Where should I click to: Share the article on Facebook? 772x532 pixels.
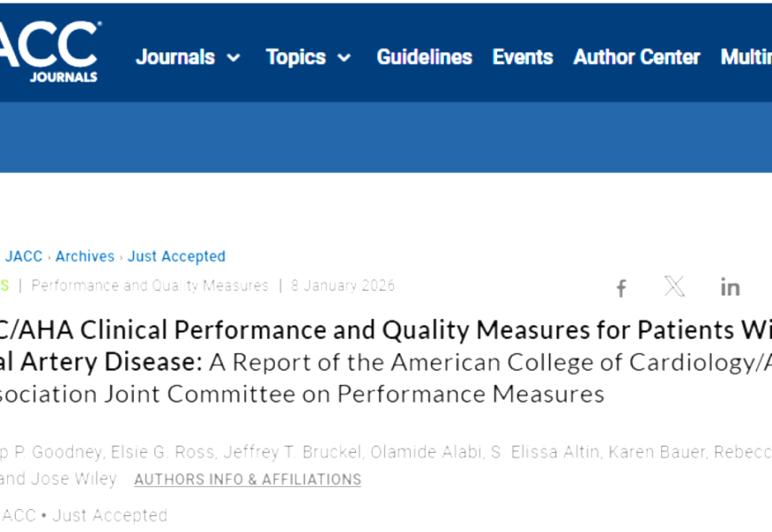coord(621,287)
